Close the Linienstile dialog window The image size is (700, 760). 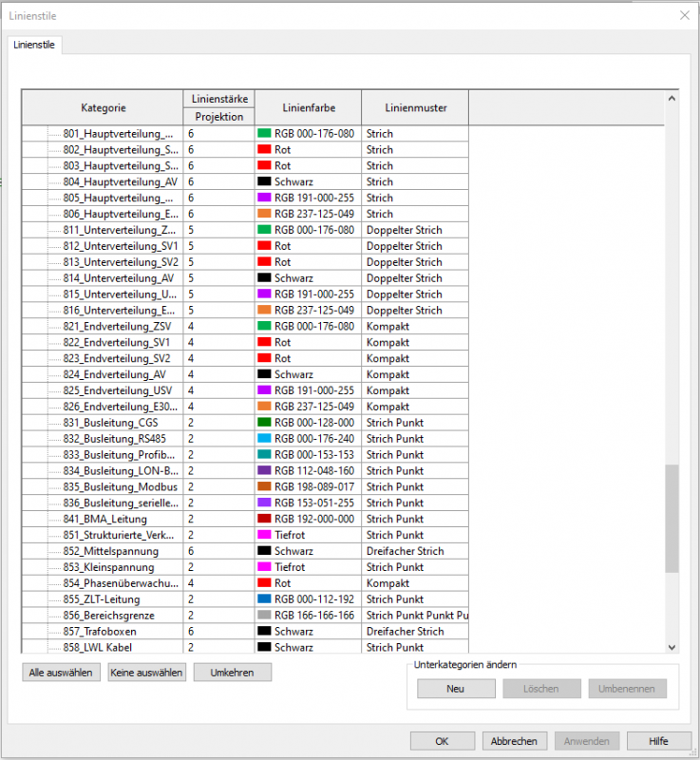coord(684,14)
